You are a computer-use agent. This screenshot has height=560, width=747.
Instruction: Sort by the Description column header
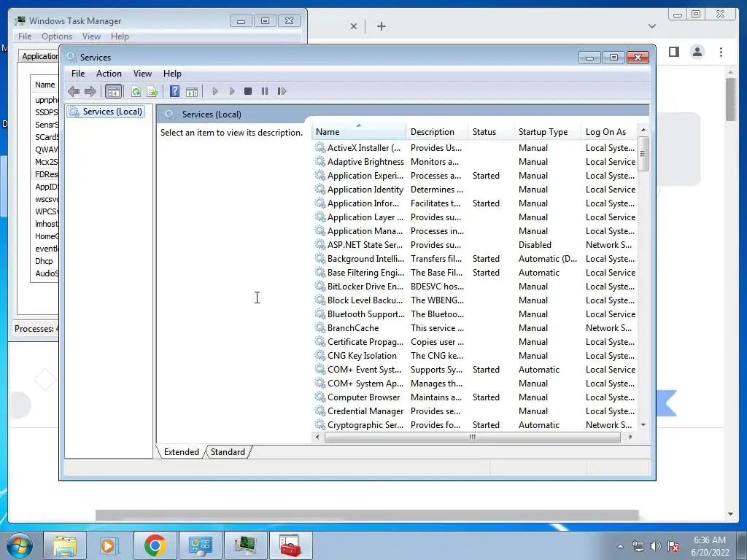click(x=436, y=132)
